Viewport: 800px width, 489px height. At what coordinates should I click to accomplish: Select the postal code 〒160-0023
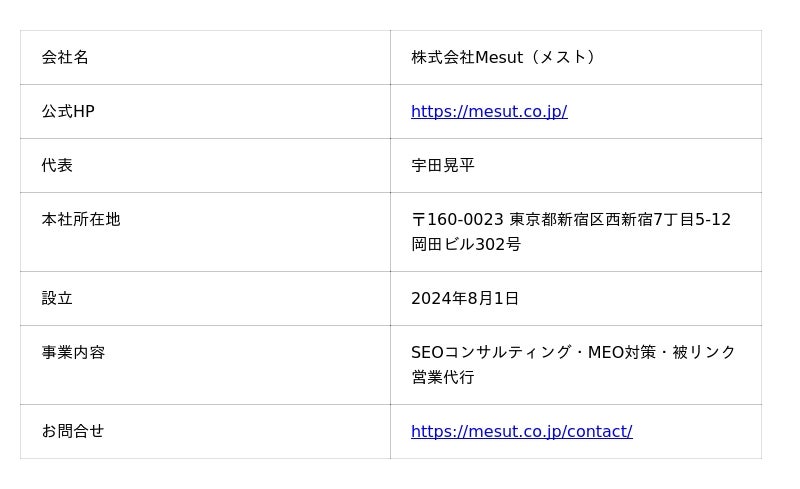pos(457,220)
